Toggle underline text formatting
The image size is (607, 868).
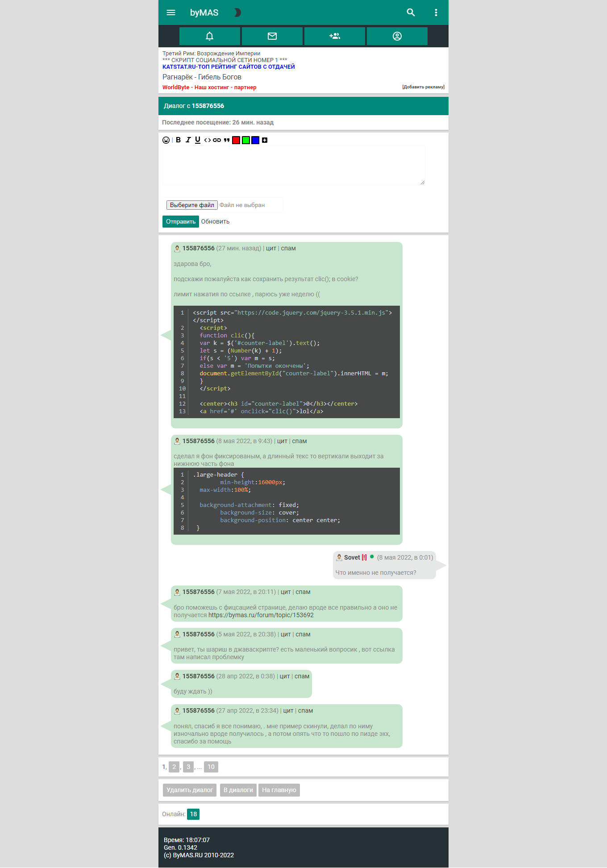pos(198,140)
